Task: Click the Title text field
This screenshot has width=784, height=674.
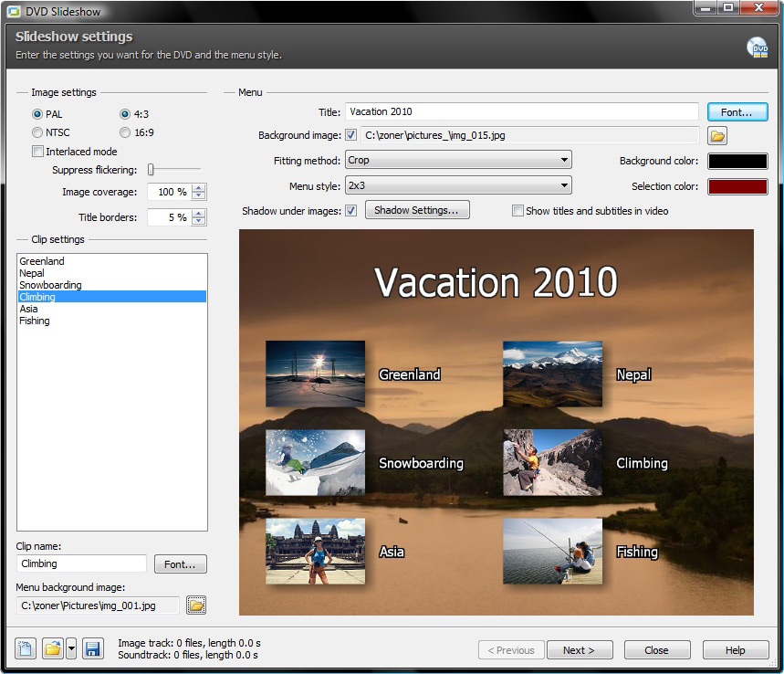Action: (521, 111)
